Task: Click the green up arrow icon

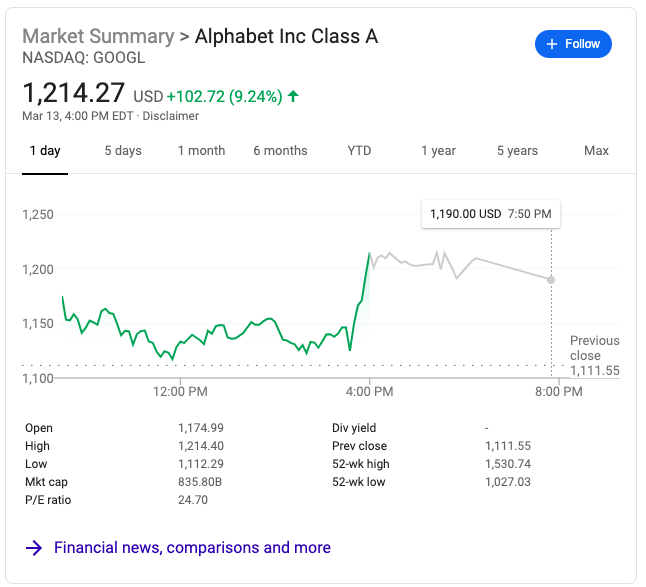Action: click(293, 97)
